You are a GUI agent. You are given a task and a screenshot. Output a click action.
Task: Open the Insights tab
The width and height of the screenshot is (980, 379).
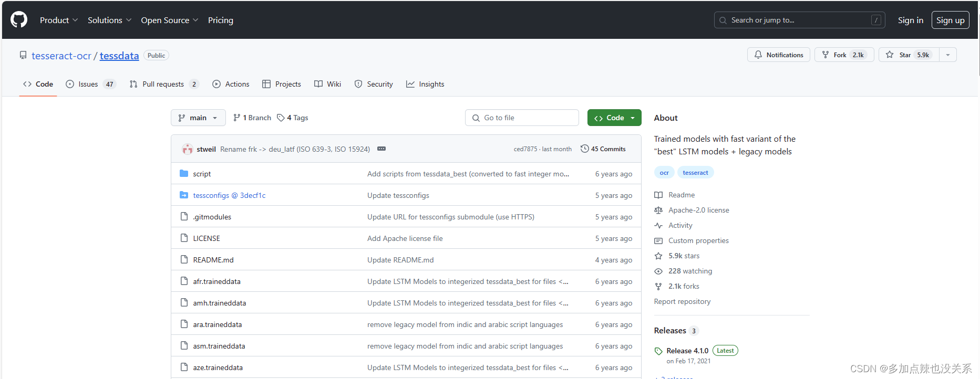(x=425, y=84)
